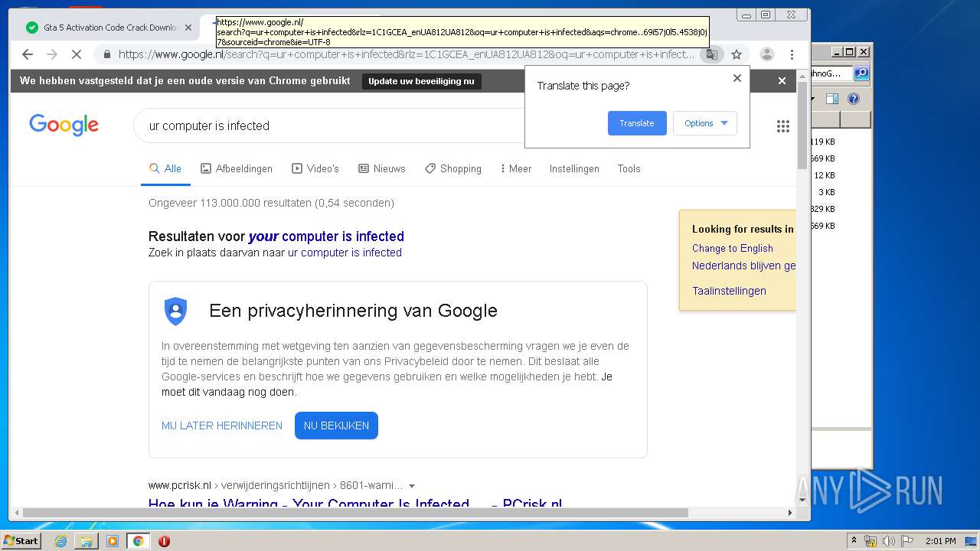Select the Alle results tab

tap(165, 168)
